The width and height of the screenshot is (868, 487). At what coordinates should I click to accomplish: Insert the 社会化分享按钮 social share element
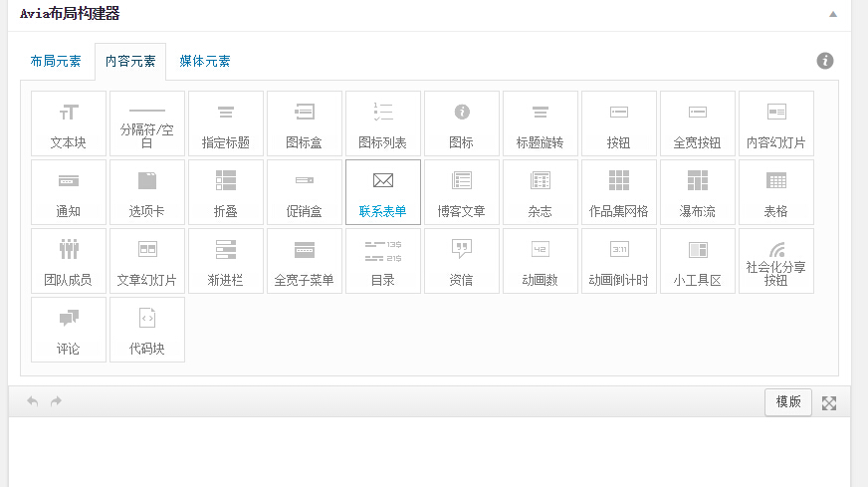click(x=775, y=261)
